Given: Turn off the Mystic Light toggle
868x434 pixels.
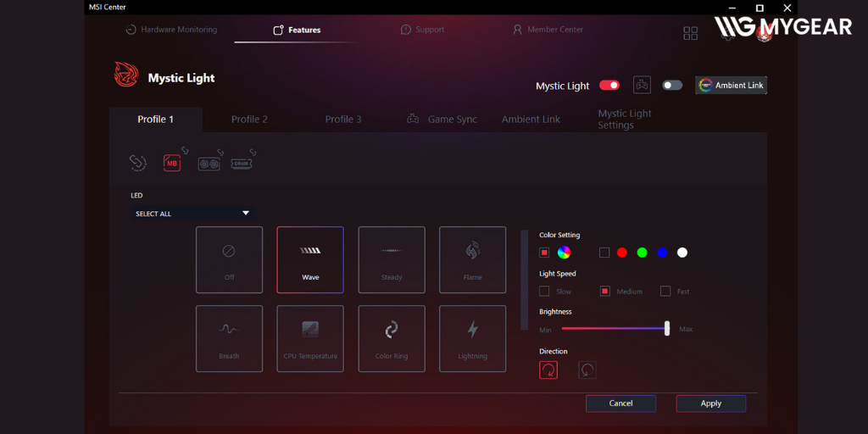Looking at the screenshot, I should pyautogui.click(x=609, y=85).
